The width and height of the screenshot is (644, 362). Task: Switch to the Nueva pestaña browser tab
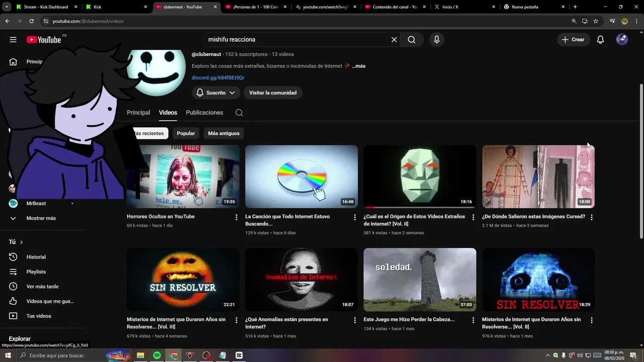pos(534,7)
